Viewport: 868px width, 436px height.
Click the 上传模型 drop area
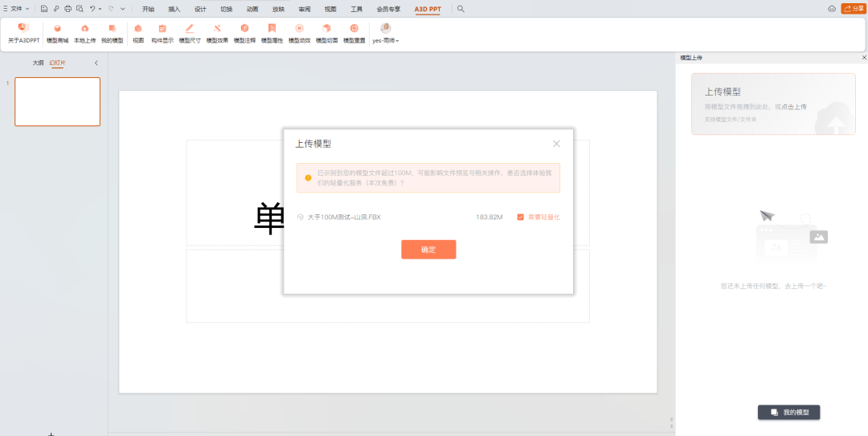pyautogui.click(x=773, y=104)
